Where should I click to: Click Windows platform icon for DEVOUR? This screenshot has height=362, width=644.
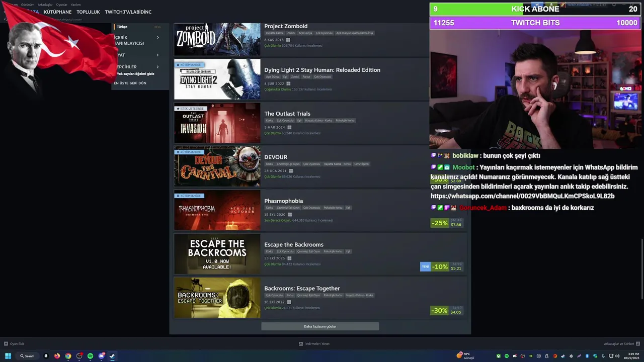coord(291,171)
